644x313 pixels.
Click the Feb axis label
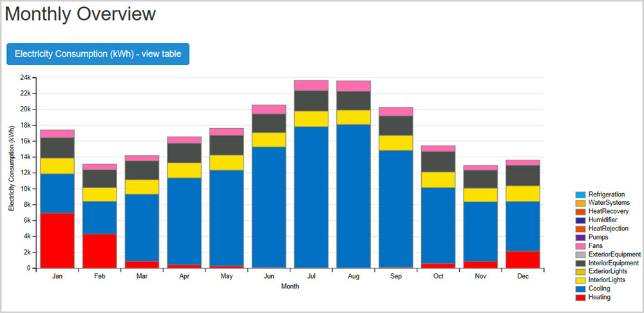[99, 276]
